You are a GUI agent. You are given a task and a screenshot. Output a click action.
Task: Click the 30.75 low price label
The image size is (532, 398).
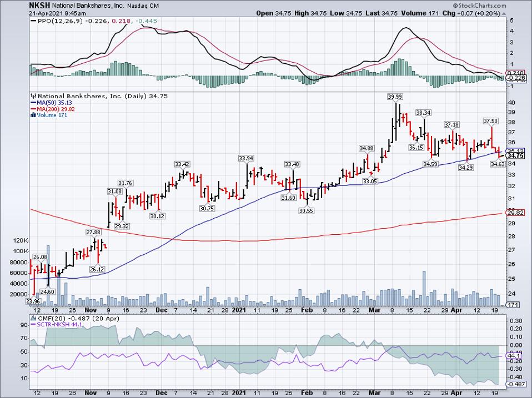click(x=207, y=209)
